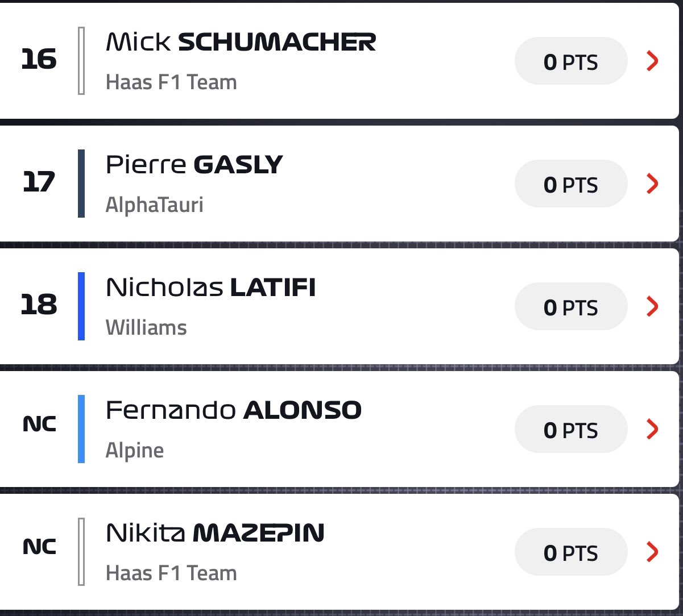Expand Nicholas Latifi's red chevron arrow
The width and height of the screenshot is (683, 616).
[653, 306]
